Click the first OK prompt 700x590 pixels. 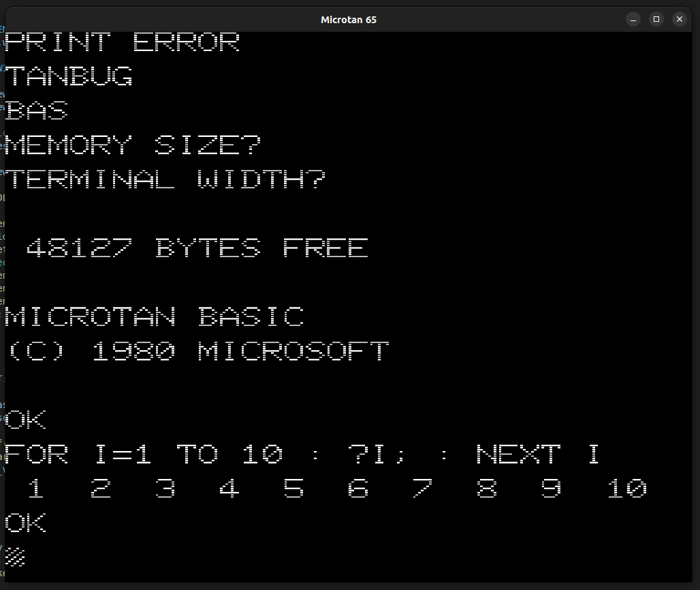coord(25,420)
